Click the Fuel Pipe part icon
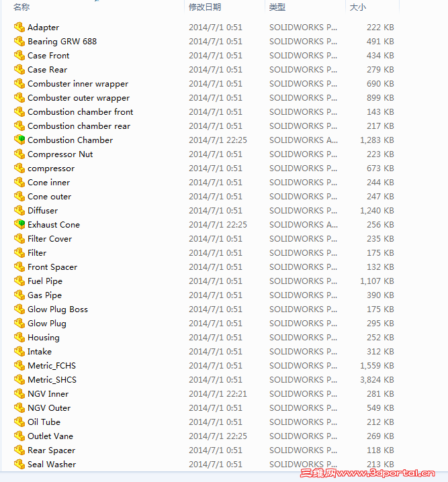Viewport: 448px width, 482px height. [x=19, y=281]
